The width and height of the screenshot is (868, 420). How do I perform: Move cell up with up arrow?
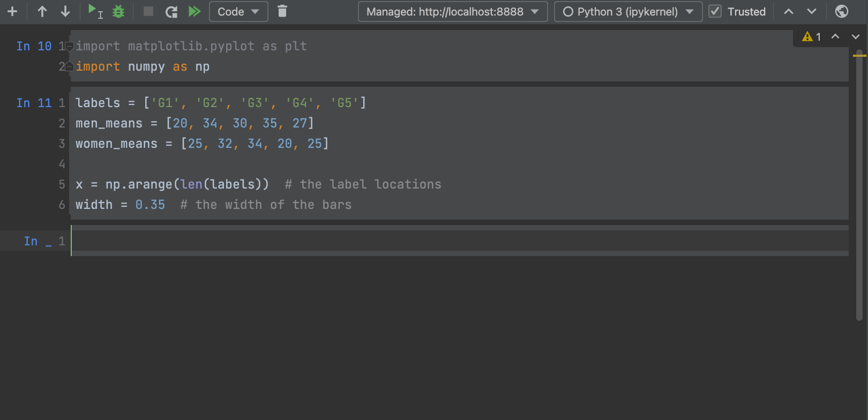[42, 11]
